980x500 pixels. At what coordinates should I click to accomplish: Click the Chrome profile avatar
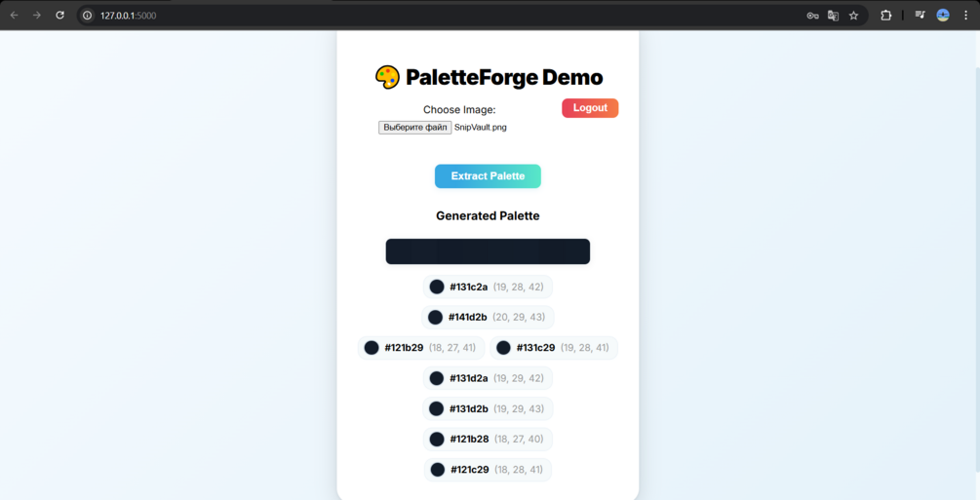pos(943,16)
